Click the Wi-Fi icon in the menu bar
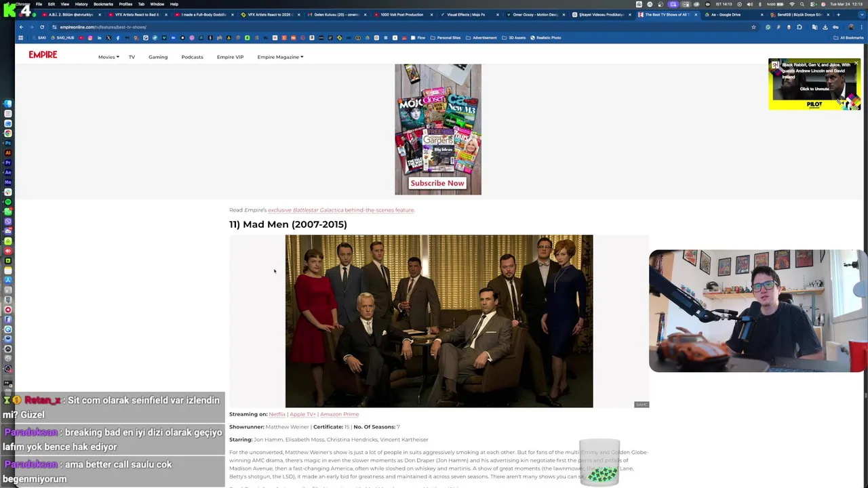This screenshot has width=868, height=488. click(x=791, y=4)
